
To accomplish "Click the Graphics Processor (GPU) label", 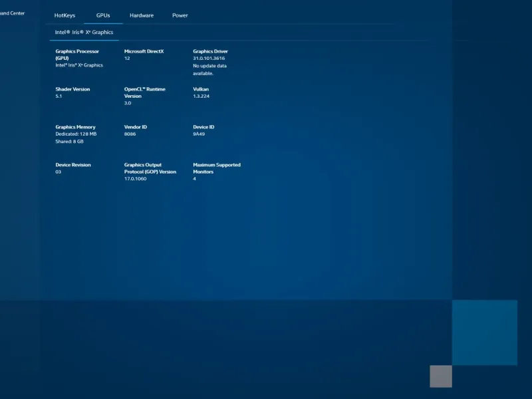I will coord(77,55).
